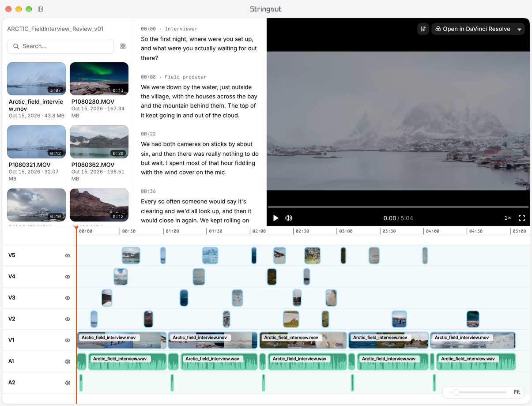Click ruler mark 01:00 on timeline
The height and width of the screenshot is (406, 532).
[x=172, y=231]
